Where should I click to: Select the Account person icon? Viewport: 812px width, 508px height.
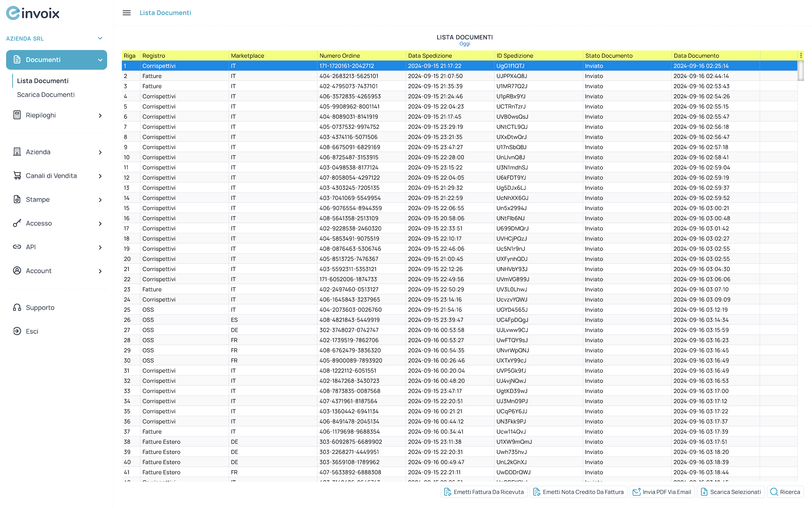[x=16, y=271]
